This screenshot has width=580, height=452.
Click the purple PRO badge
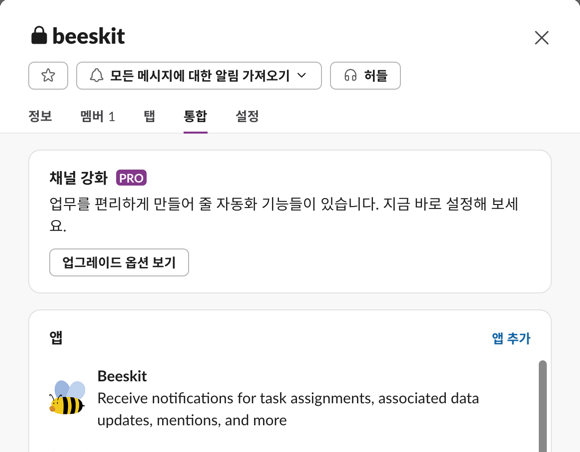pos(131,178)
